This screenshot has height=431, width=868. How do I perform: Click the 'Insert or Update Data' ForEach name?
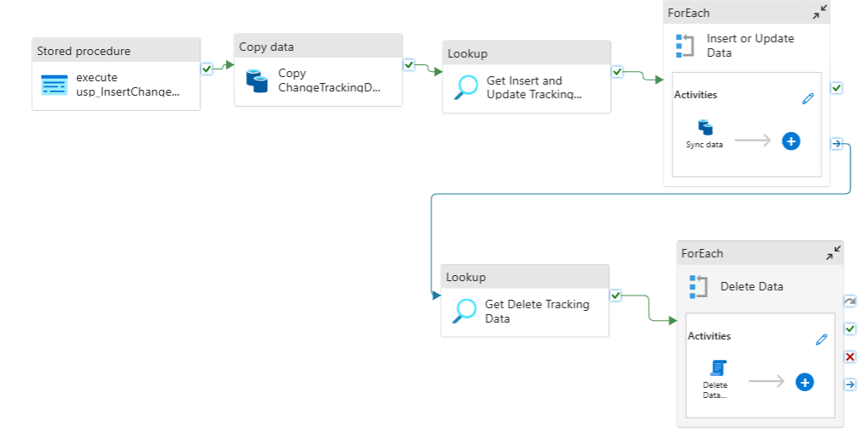(750, 46)
